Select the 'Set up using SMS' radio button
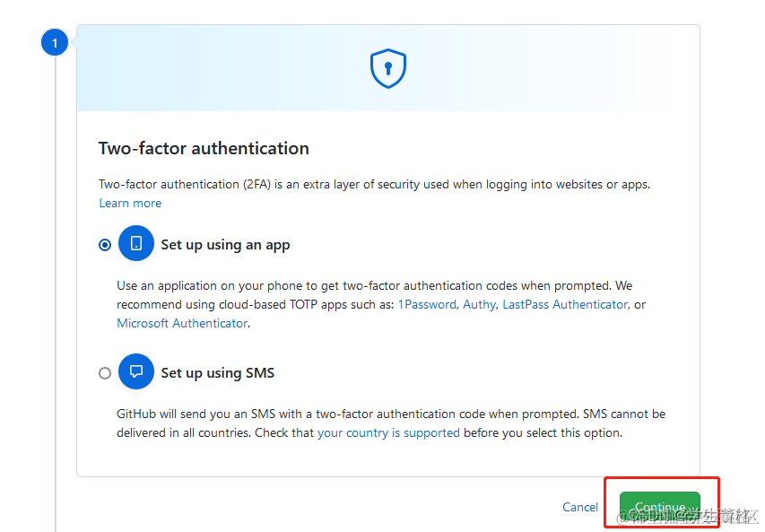The image size is (765, 532). [105, 373]
